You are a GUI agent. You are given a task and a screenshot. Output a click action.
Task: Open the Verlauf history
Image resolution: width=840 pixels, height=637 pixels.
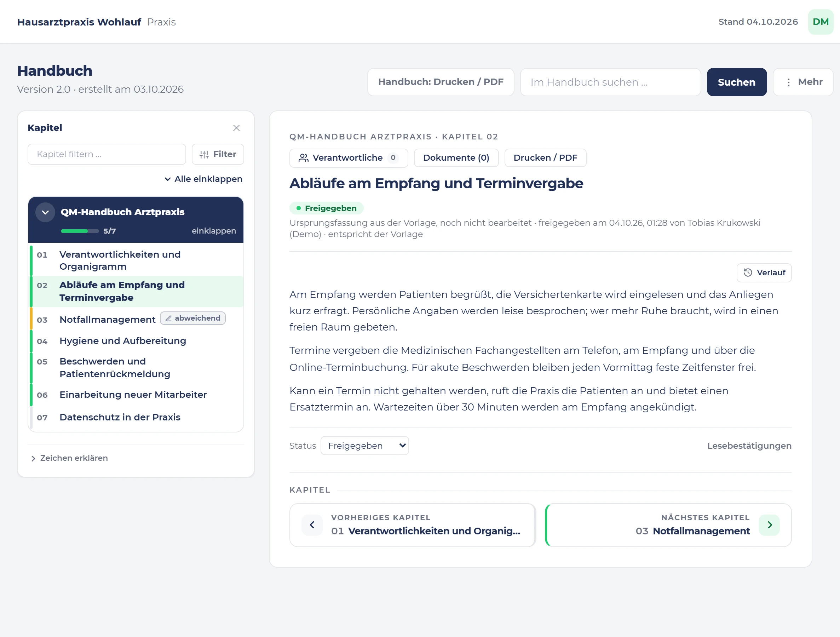764,273
